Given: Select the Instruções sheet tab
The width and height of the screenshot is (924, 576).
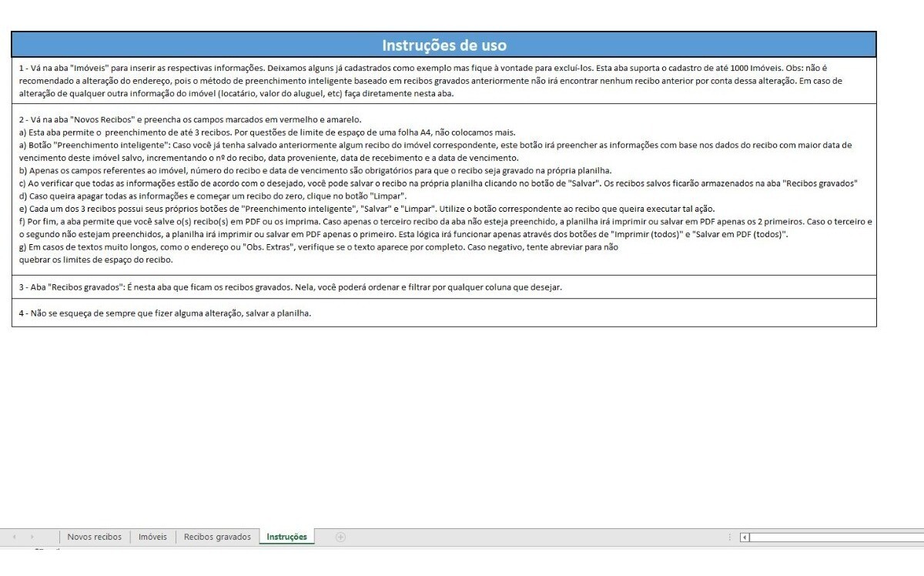Looking at the screenshot, I should coord(286,537).
